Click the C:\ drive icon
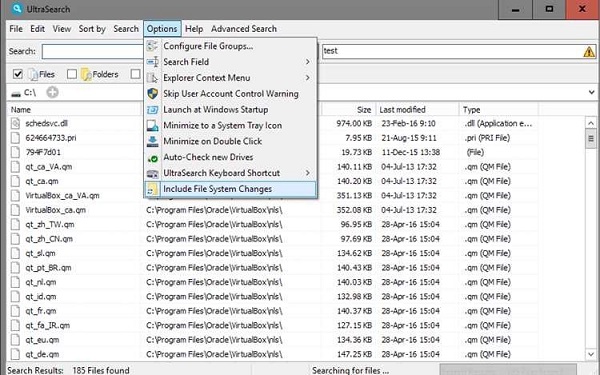 point(16,93)
